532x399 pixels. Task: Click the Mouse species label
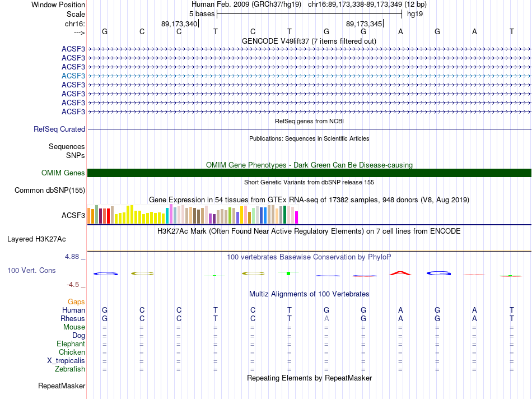(x=74, y=327)
